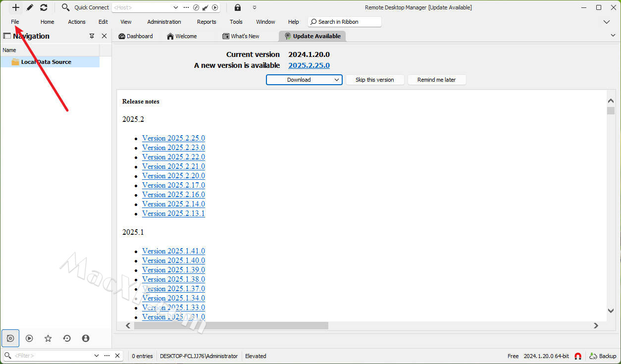Click the red magnet icon in the status bar

pos(578,356)
